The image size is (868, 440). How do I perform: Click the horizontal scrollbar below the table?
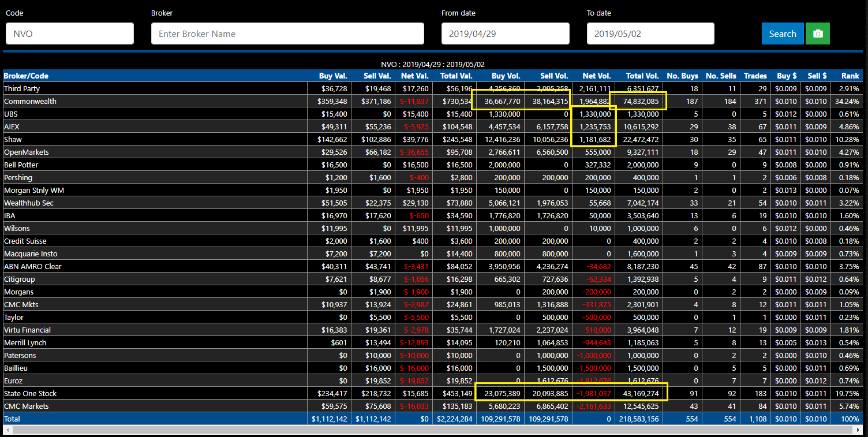click(x=434, y=430)
